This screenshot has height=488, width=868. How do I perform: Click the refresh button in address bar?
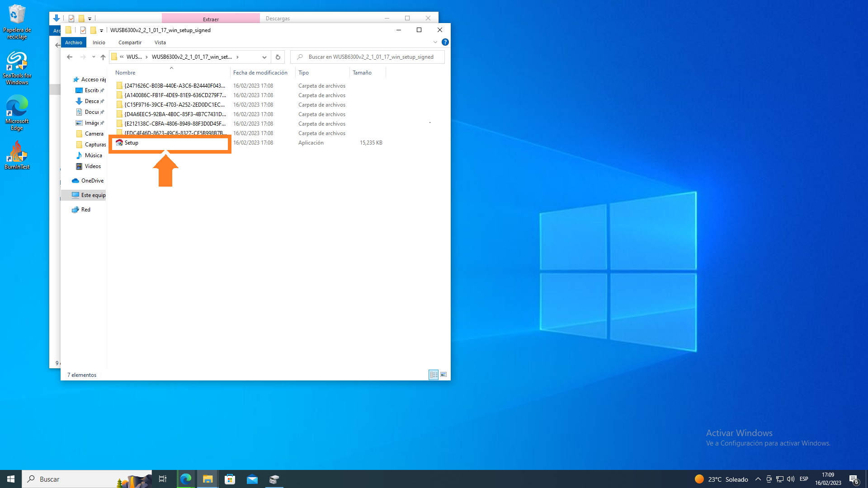pyautogui.click(x=278, y=57)
